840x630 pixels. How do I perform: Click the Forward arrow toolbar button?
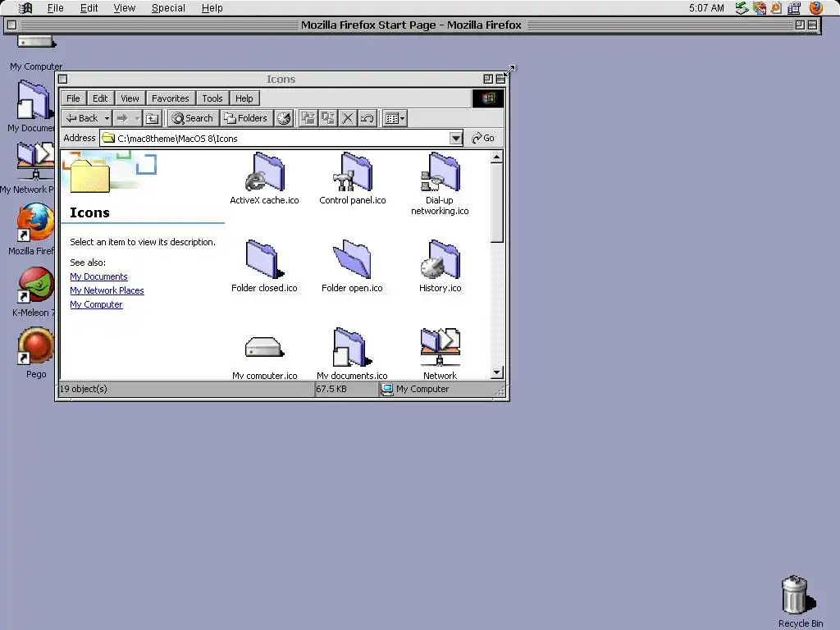click(x=123, y=118)
